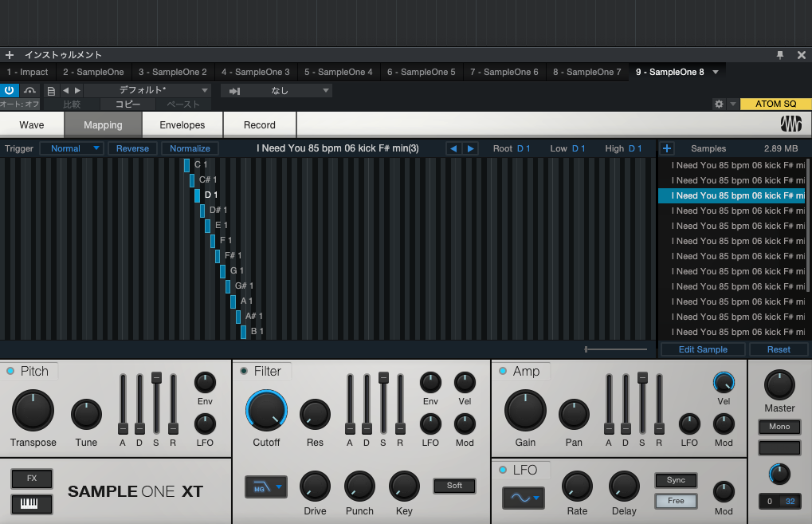Click the settings gear icon
This screenshot has width=812, height=524.
719,104
